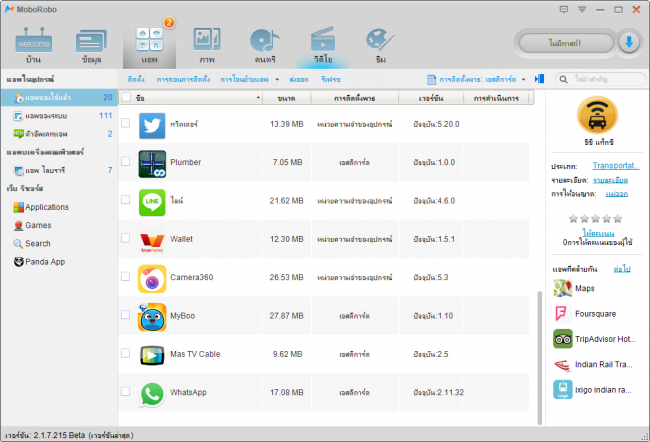
Task: Click Uninstall in the app toolbar
Action: (x=183, y=79)
